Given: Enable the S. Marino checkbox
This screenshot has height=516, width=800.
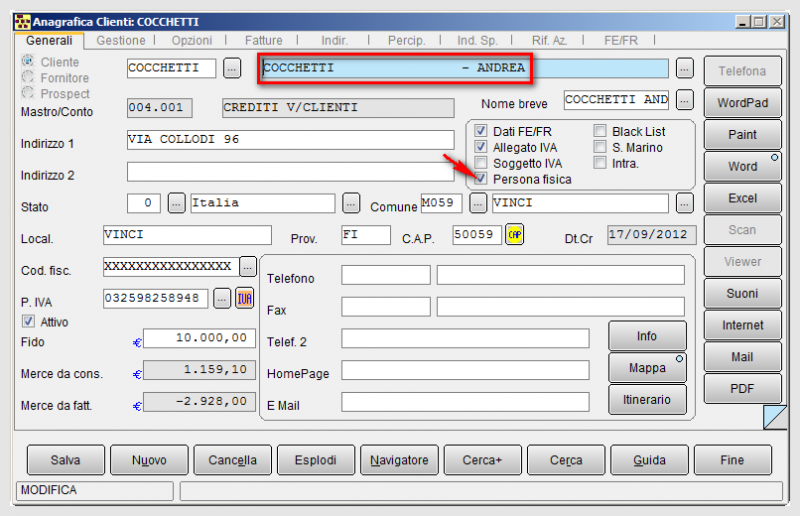Looking at the screenshot, I should [600, 147].
